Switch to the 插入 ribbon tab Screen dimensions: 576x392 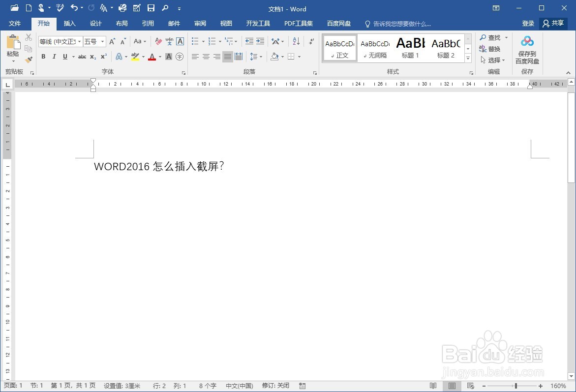click(69, 23)
